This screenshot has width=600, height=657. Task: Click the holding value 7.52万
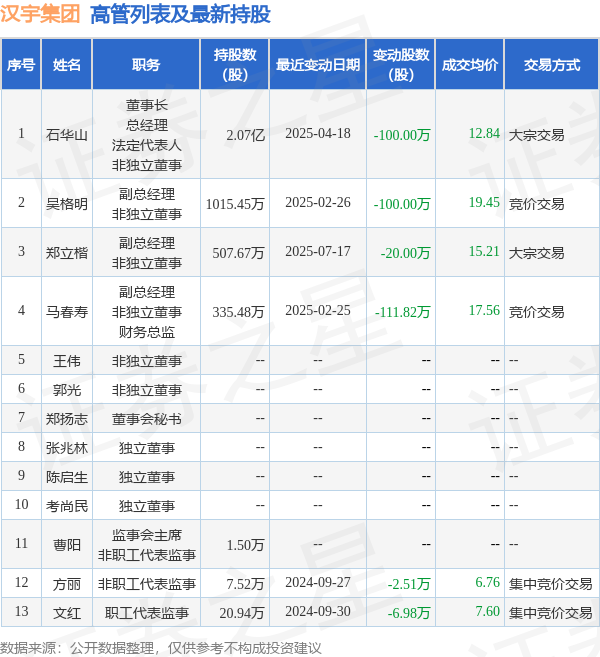[x=246, y=584]
